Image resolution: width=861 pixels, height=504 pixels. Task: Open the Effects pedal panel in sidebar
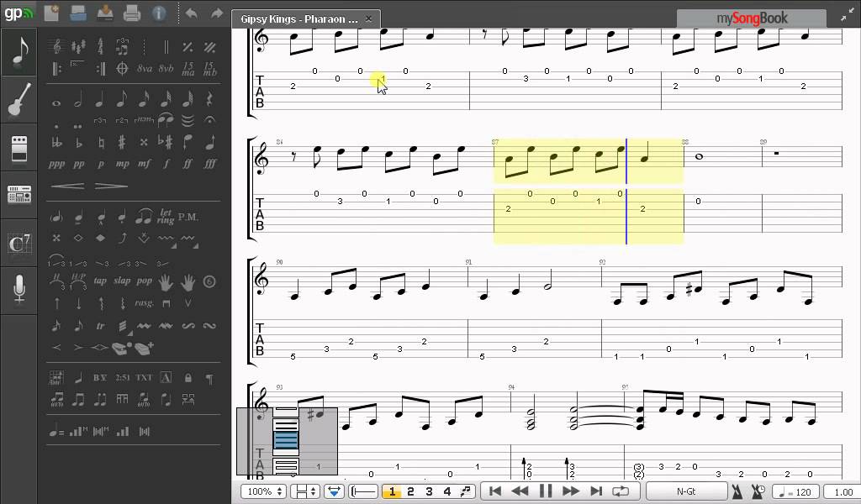[x=18, y=148]
